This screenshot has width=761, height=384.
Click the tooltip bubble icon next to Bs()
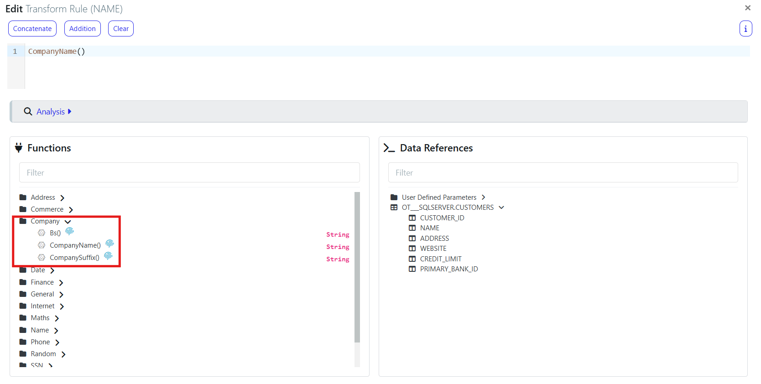click(70, 231)
